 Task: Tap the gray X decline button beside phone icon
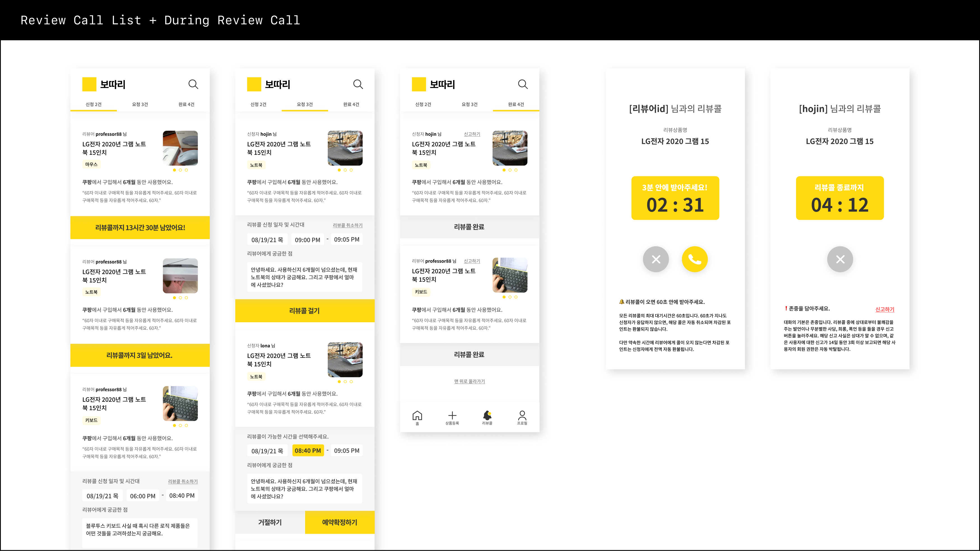pyautogui.click(x=656, y=259)
